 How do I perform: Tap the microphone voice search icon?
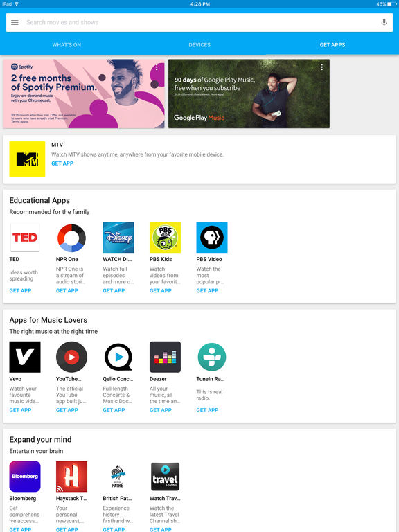[384, 22]
